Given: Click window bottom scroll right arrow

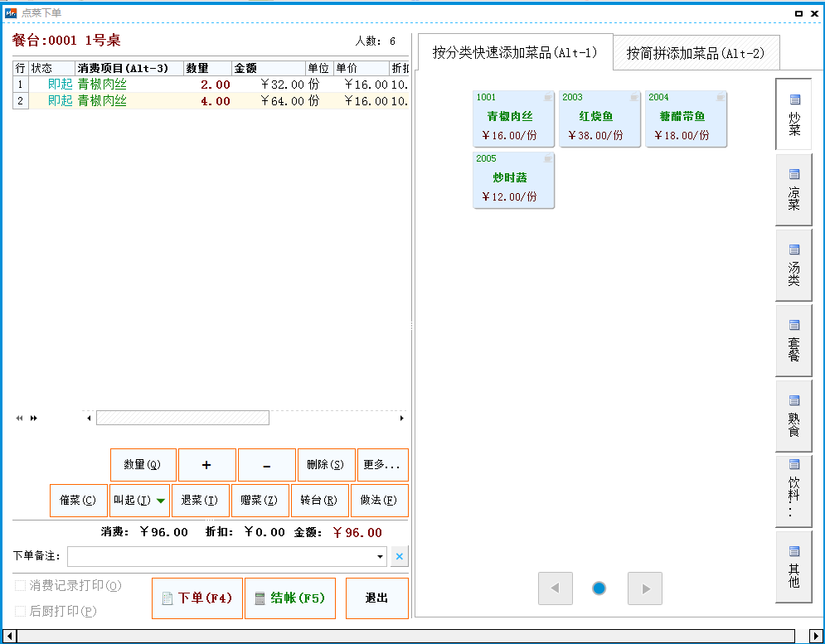Looking at the screenshot, I should (x=816, y=636).
